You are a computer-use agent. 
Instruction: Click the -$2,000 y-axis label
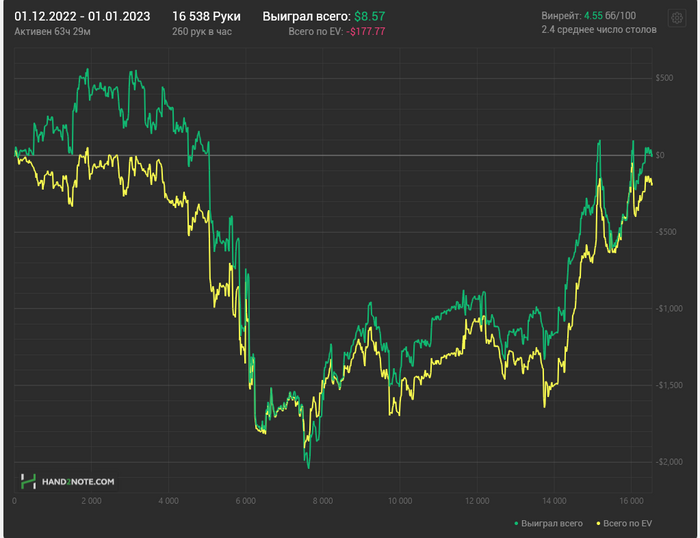[662, 461]
